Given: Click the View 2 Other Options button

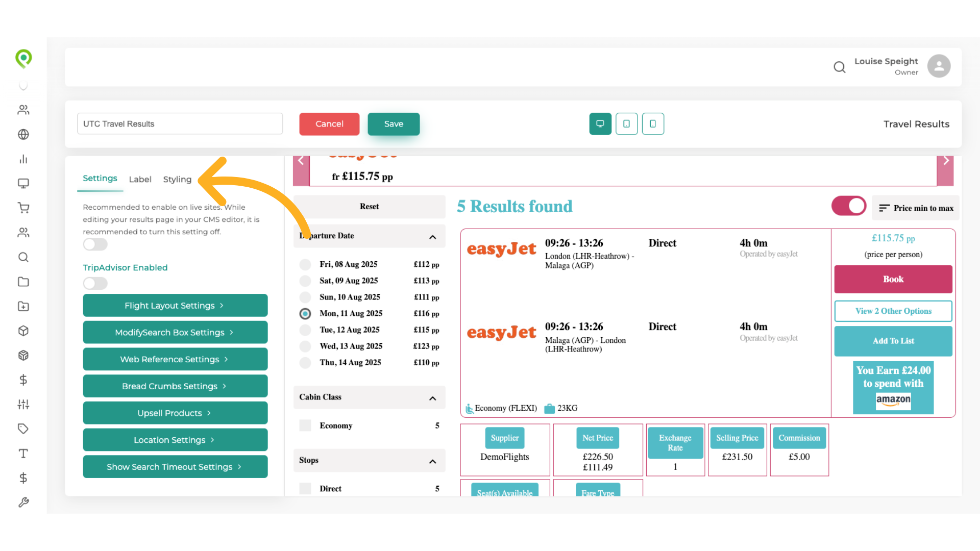Looking at the screenshot, I should 893,311.
